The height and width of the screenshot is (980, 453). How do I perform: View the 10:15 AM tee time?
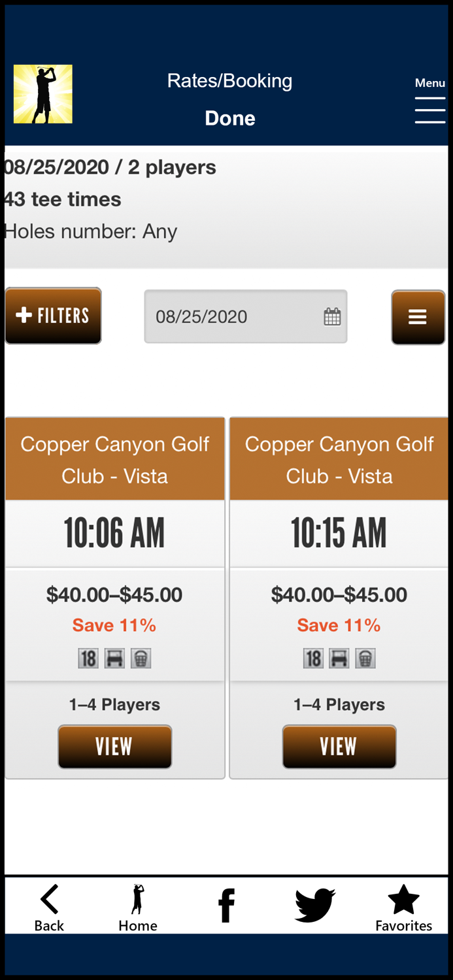[339, 746]
